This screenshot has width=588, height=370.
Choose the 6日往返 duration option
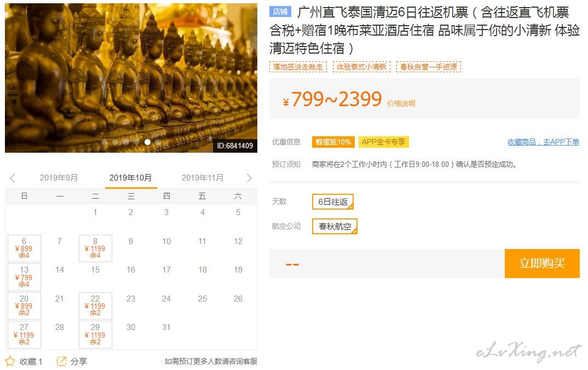point(333,201)
